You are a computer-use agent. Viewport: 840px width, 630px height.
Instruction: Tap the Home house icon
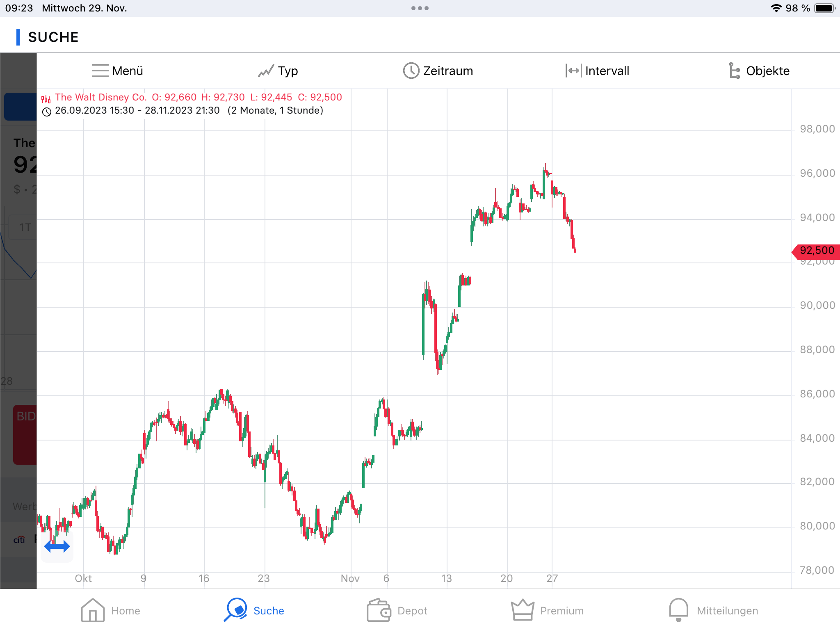[93, 610]
